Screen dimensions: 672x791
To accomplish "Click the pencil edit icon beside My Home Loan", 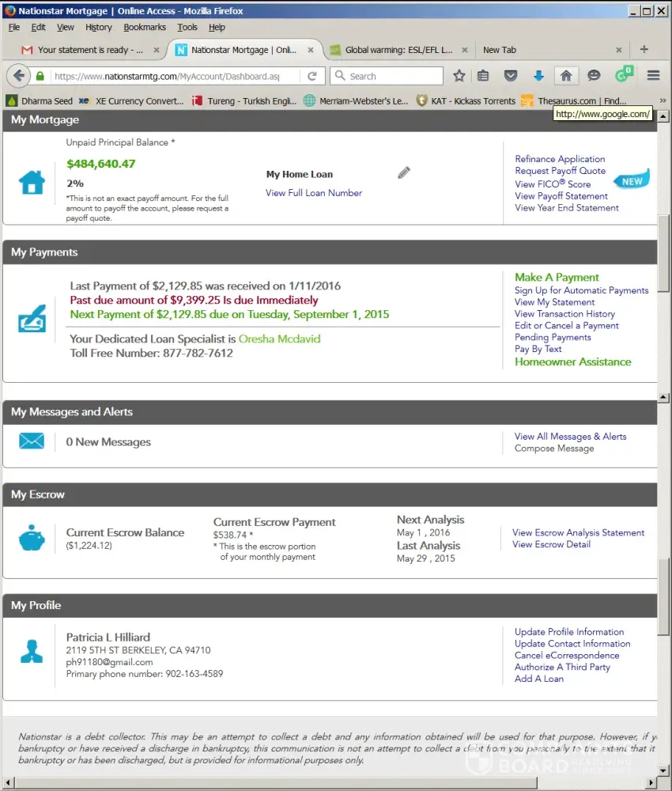I will tap(404, 173).
